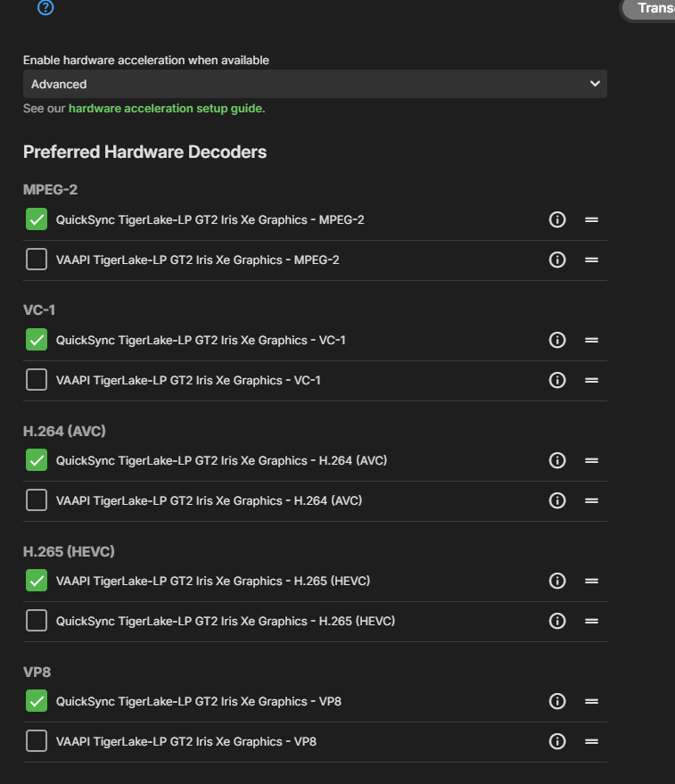The width and height of the screenshot is (675, 784).
Task: Show info for VAAPI H.265 decoder
Action: tap(557, 581)
